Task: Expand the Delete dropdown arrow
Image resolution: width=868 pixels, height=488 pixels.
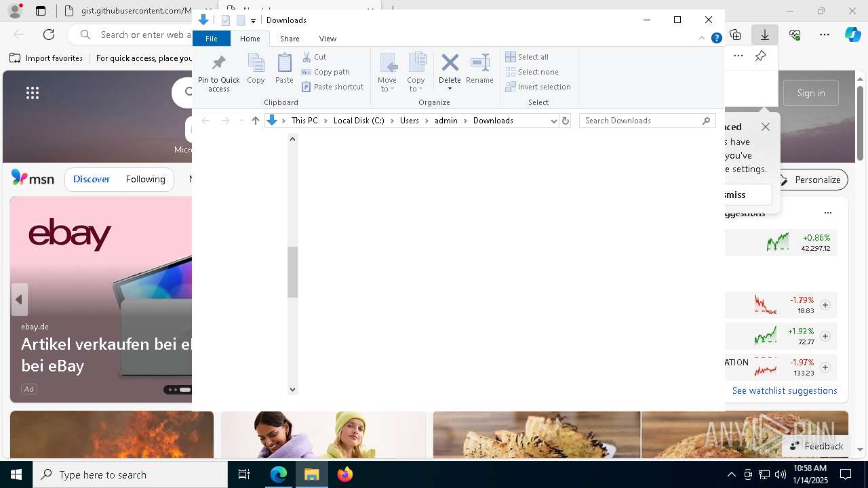Action: 450,89
